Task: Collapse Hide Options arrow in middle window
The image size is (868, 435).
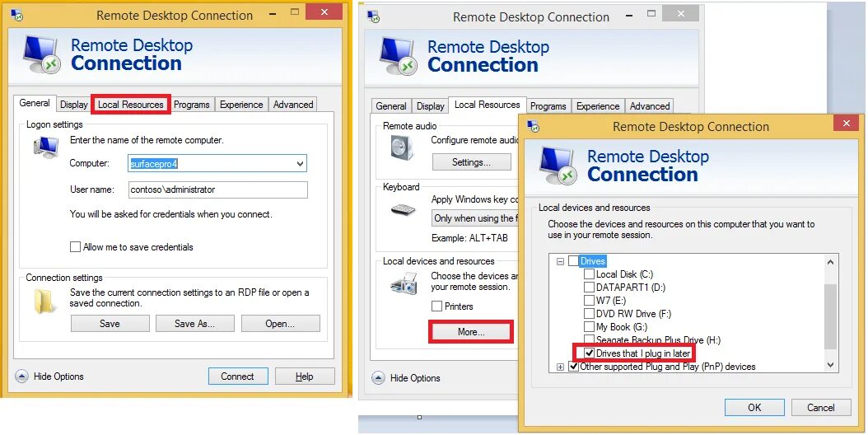Action: (x=378, y=378)
